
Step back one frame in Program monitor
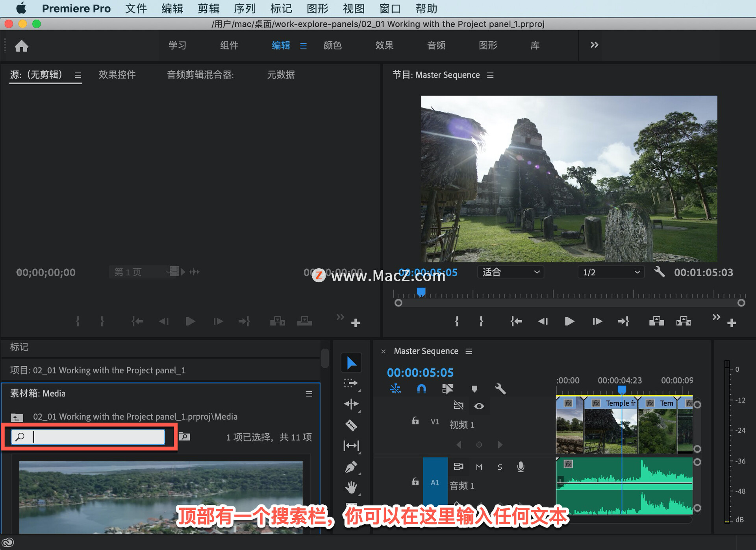(543, 321)
